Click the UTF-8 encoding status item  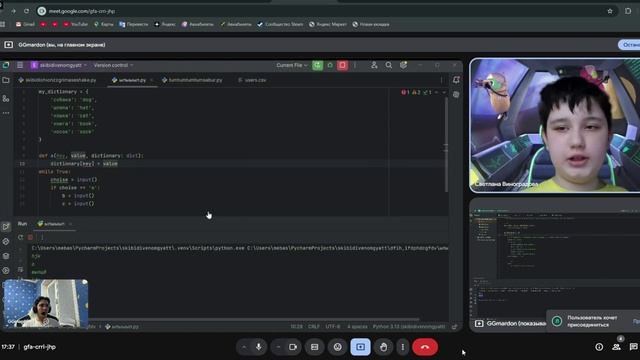point(333,327)
